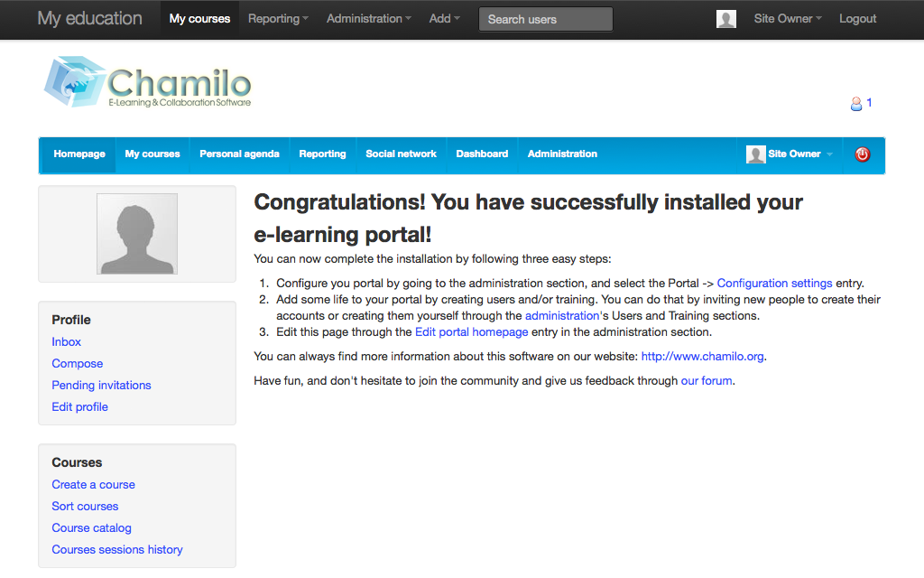Screen dimensions: 924x578
Task: Click the Edit portal homepage link
Action: 471,331
